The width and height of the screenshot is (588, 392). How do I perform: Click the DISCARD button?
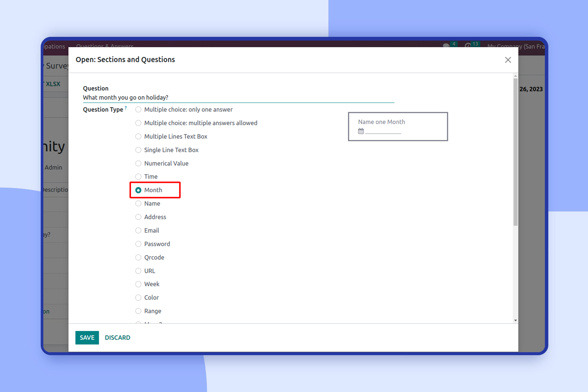[117, 338]
